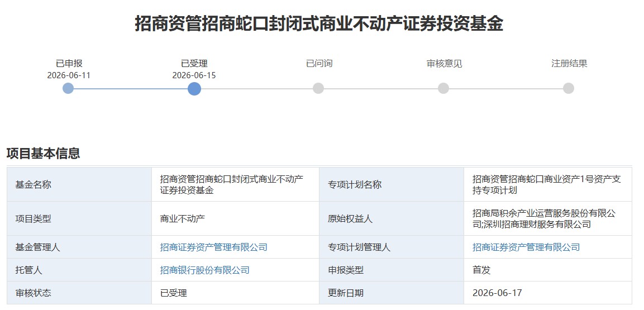The height and width of the screenshot is (310, 644).
Task: Click the 原始权益人 value with 招商局积余产业运营服务股份有限公司
Action: (x=544, y=219)
